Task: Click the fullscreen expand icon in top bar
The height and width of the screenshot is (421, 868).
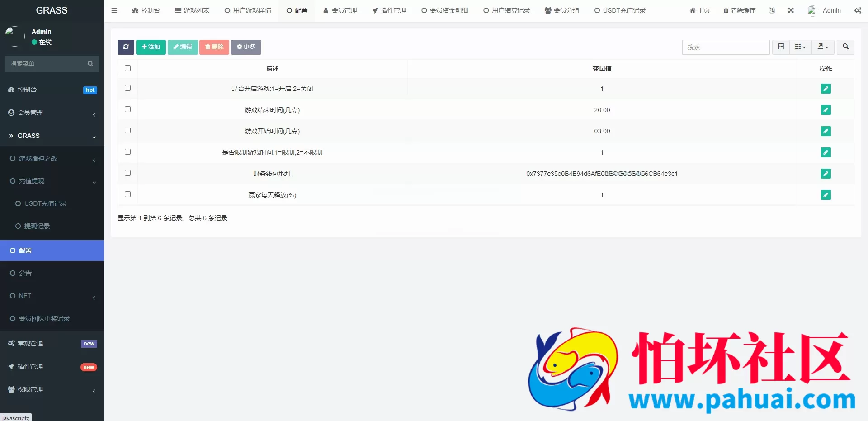Action: coord(791,10)
